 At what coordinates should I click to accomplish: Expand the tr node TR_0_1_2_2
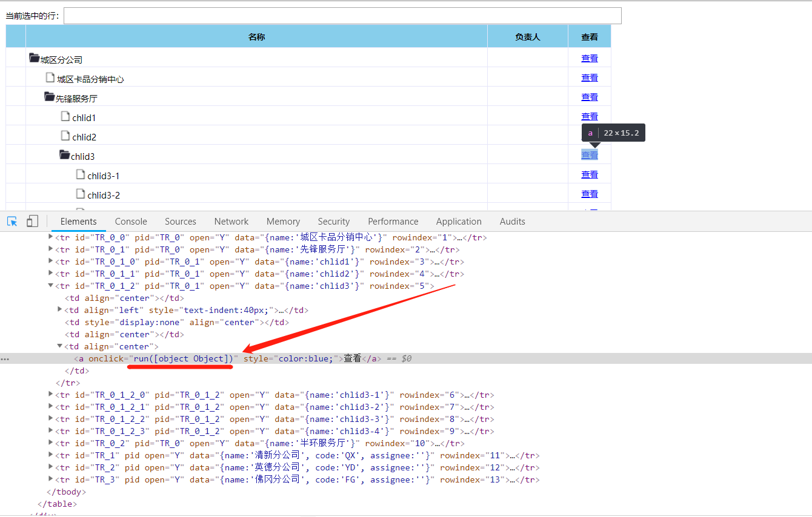tap(50, 419)
